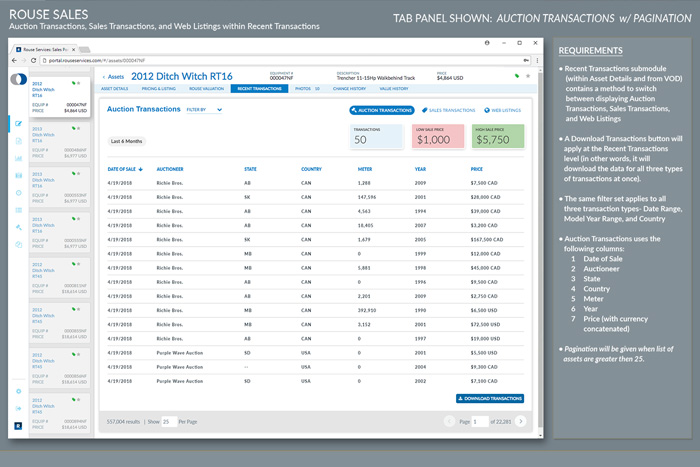
Task: Sort table by Auctioneer column
Action: (x=170, y=169)
